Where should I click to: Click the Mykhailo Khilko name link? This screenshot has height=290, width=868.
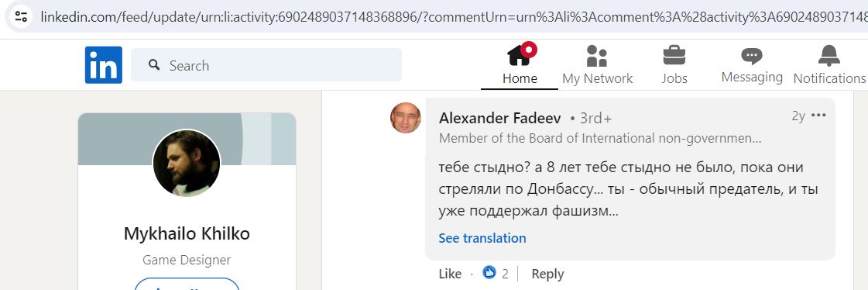[x=187, y=233]
